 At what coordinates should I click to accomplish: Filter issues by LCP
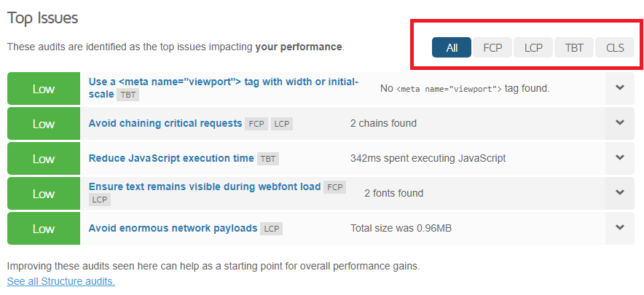(x=533, y=47)
